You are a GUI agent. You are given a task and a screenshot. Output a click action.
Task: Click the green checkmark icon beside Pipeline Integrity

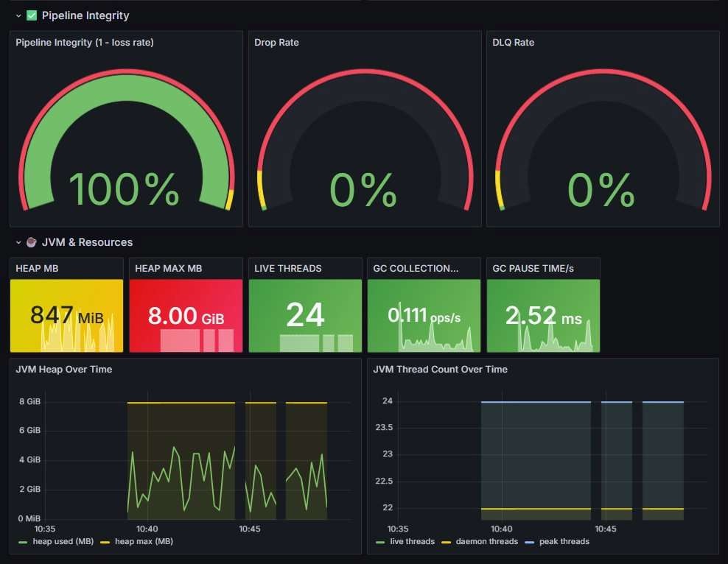(x=32, y=15)
